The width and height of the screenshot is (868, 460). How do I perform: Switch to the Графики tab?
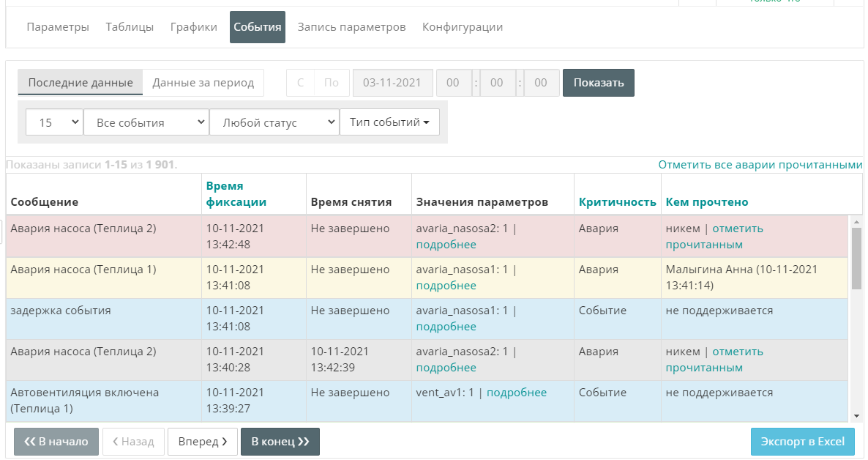[193, 27]
